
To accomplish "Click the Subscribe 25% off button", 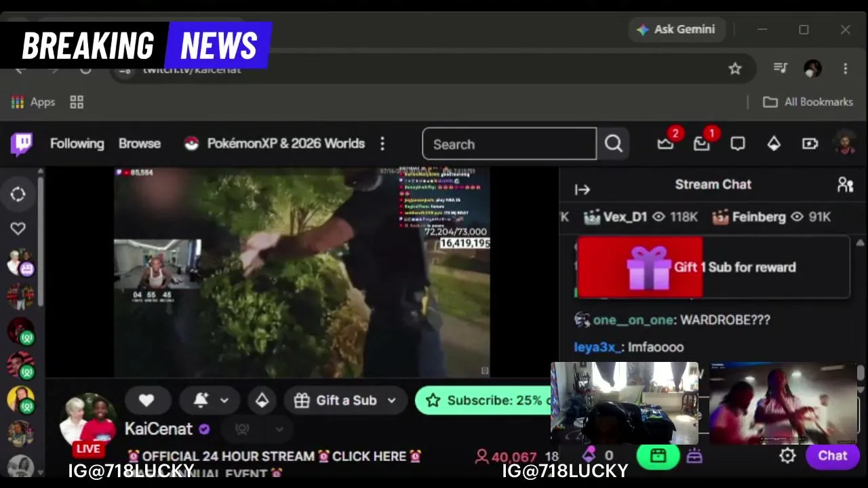I will [x=483, y=401].
